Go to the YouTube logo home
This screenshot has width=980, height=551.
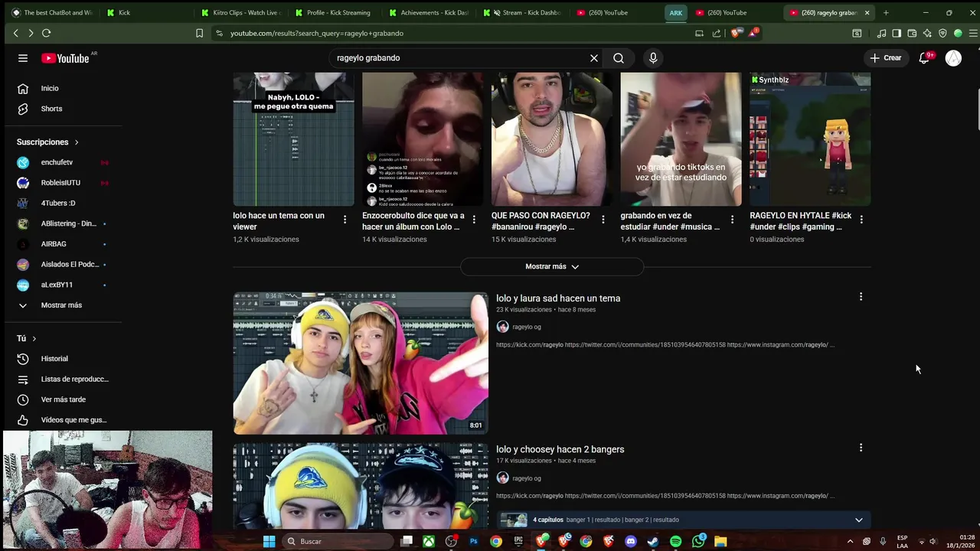point(65,58)
